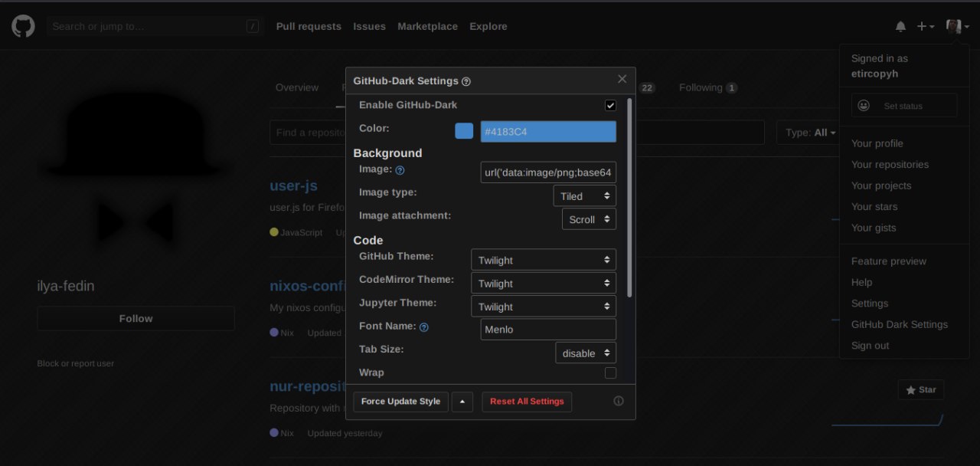Select Settings from user menu
Screen dimensions: 980x466
[x=870, y=304]
